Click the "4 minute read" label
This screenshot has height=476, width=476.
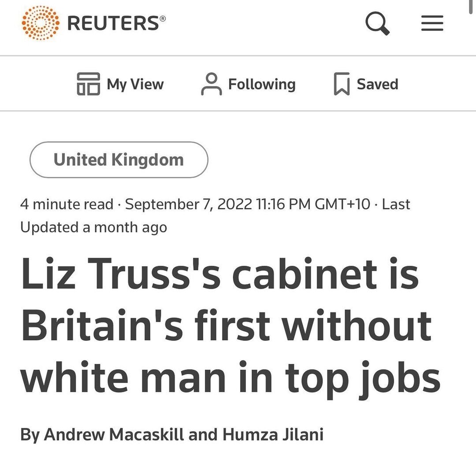[x=67, y=205]
